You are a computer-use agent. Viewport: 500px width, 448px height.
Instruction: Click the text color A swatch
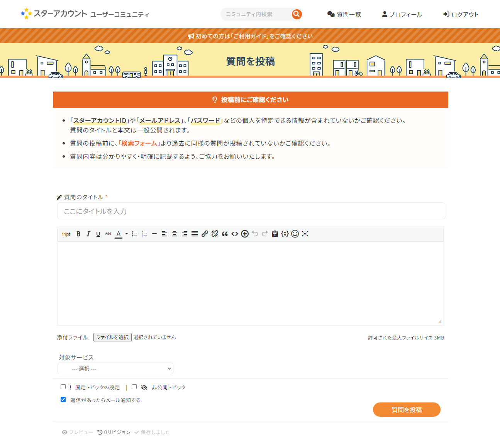click(119, 234)
